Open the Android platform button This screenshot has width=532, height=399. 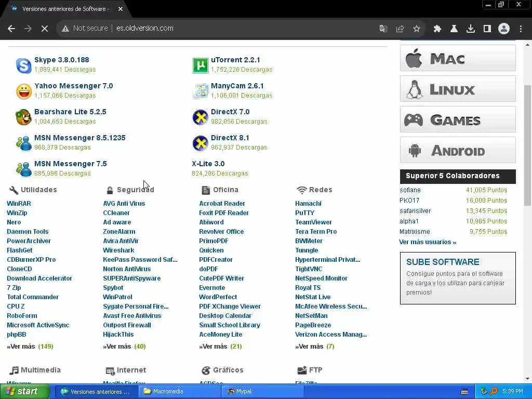458,150
